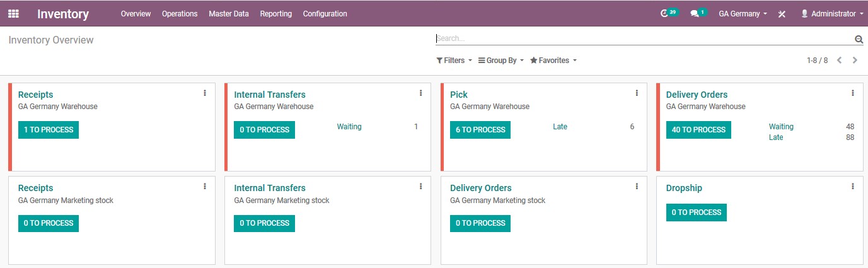The width and height of the screenshot is (868, 268).
Task: Go to the previous page arrow
Action: (x=839, y=61)
